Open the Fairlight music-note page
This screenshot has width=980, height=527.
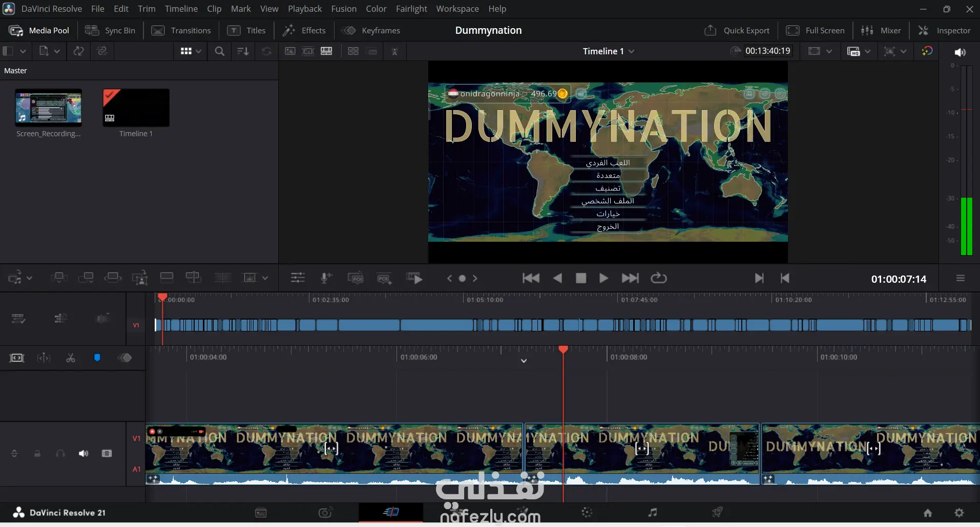point(652,513)
